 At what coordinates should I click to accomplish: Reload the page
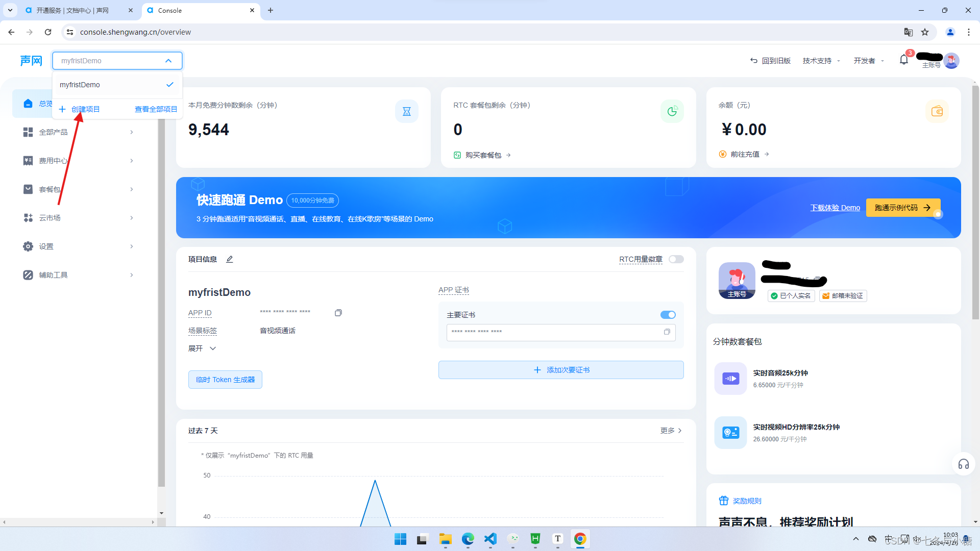pyautogui.click(x=48, y=32)
